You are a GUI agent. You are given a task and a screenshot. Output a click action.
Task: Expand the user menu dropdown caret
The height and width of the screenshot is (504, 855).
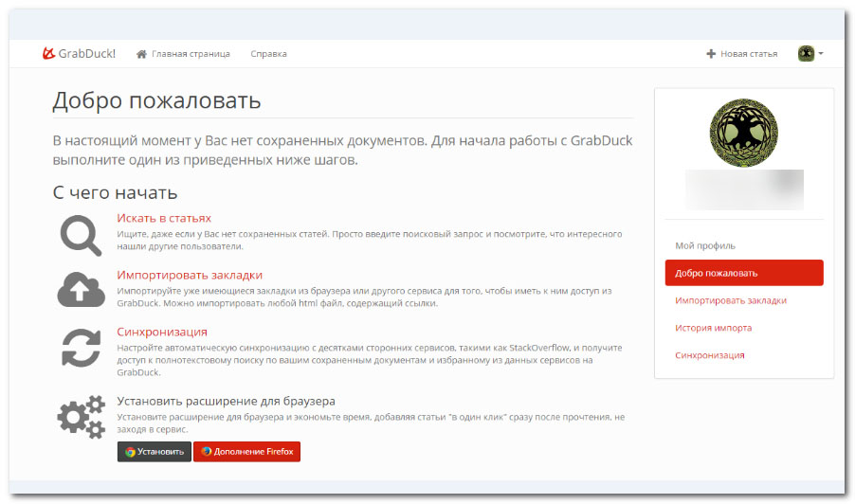pyautogui.click(x=821, y=53)
